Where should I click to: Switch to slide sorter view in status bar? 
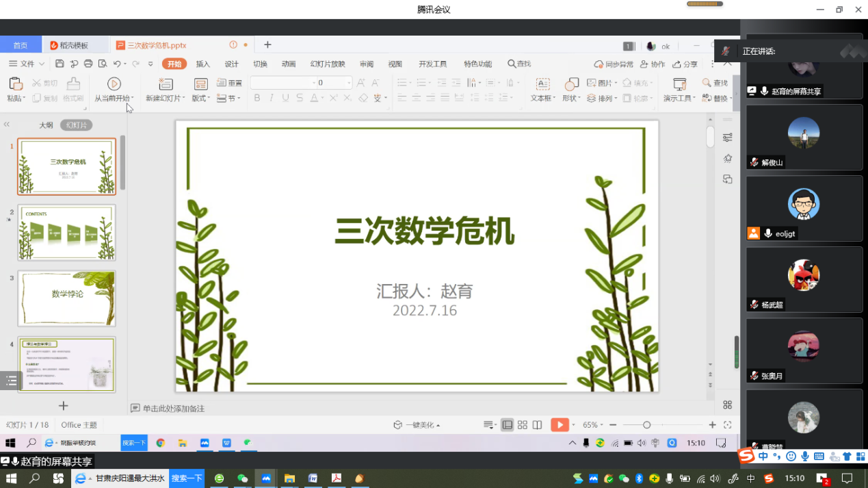point(523,425)
